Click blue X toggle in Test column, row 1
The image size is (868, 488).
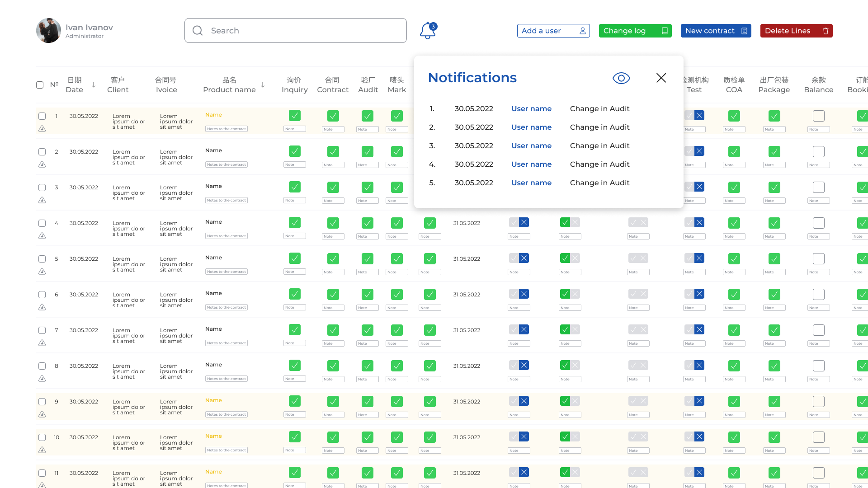[x=699, y=115]
